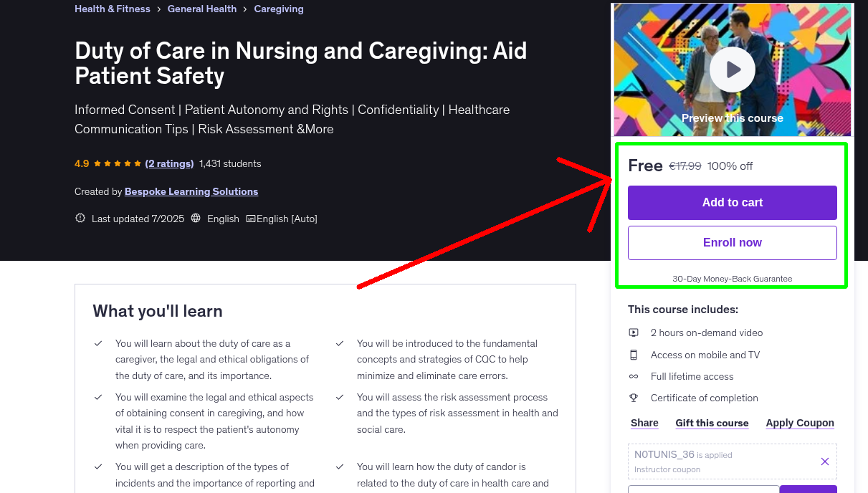Click the infinity lifetime access icon
This screenshot has height=493, width=868.
[x=634, y=376]
